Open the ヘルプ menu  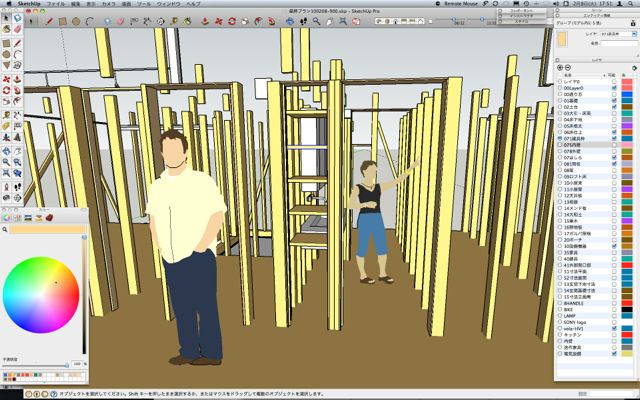[x=193, y=4]
